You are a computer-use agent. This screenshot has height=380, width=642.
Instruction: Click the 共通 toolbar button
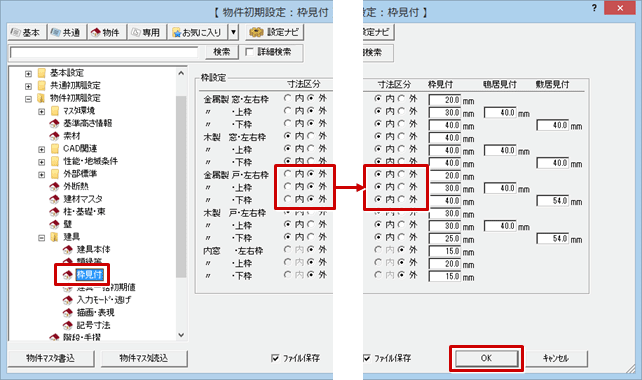click(67, 32)
